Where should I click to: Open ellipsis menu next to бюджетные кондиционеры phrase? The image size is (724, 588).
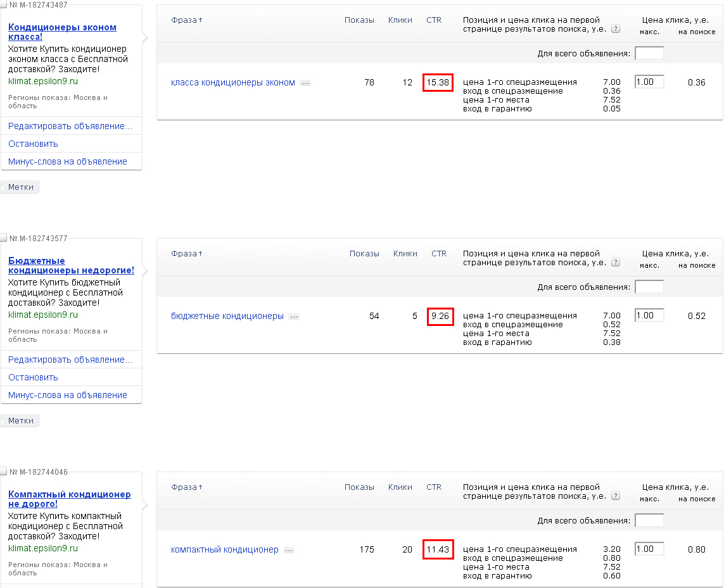point(294,316)
